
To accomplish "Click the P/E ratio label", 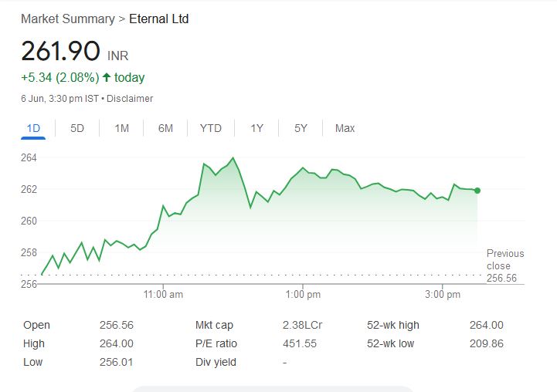I will (216, 343).
